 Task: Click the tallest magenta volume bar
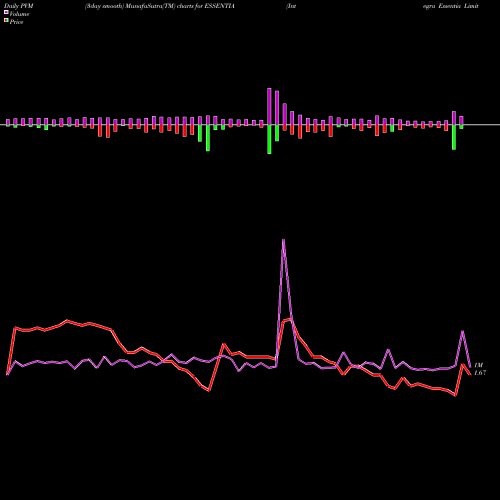tap(269, 106)
